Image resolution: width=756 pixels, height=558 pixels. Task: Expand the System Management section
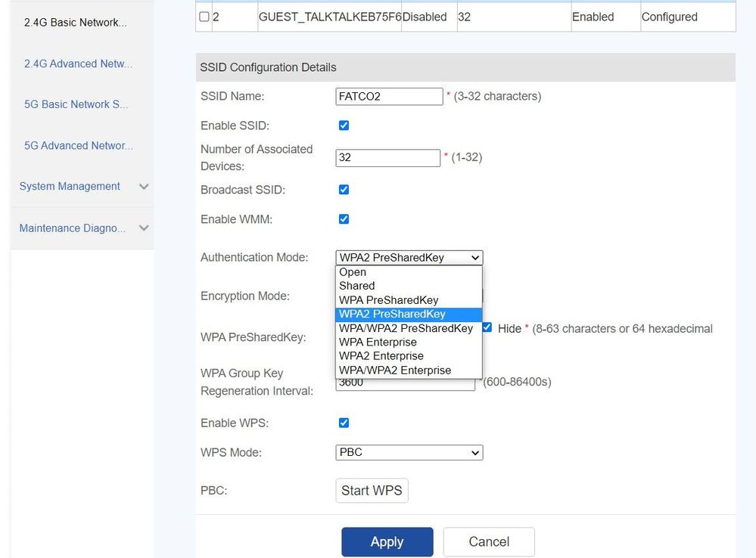(x=80, y=186)
